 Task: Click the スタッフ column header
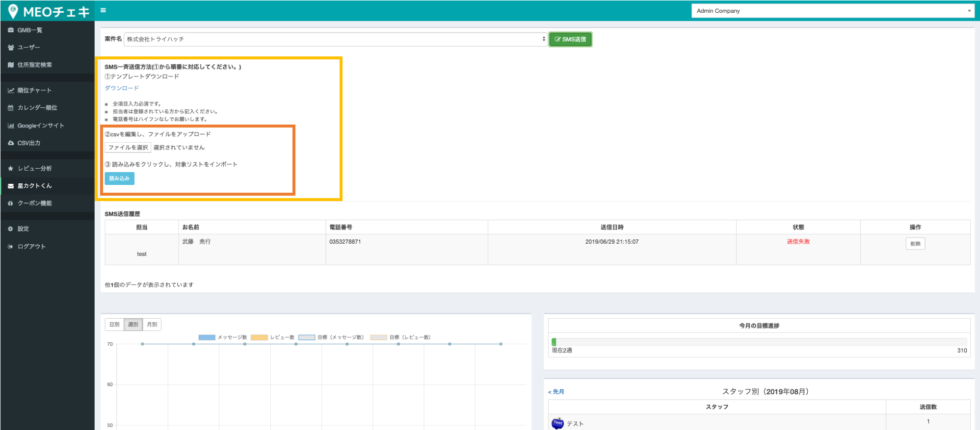717,407
